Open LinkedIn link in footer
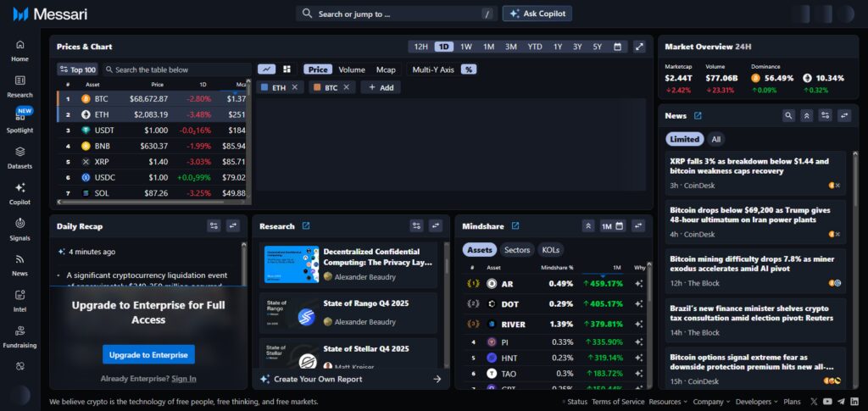 (x=854, y=402)
